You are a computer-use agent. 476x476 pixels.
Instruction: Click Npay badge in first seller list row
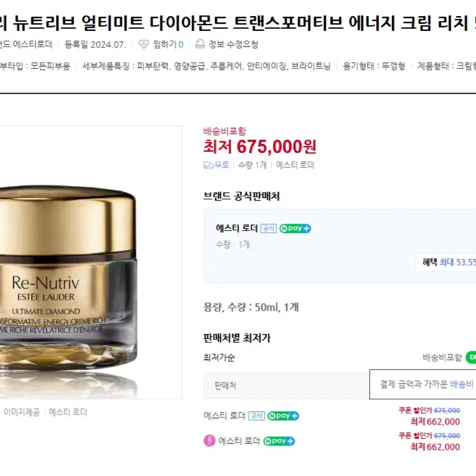coord(283,416)
